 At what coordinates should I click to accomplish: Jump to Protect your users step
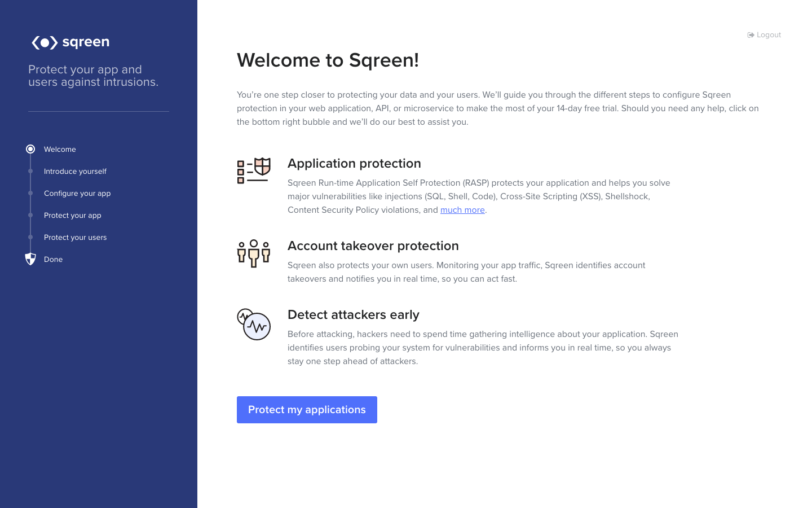click(x=75, y=237)
